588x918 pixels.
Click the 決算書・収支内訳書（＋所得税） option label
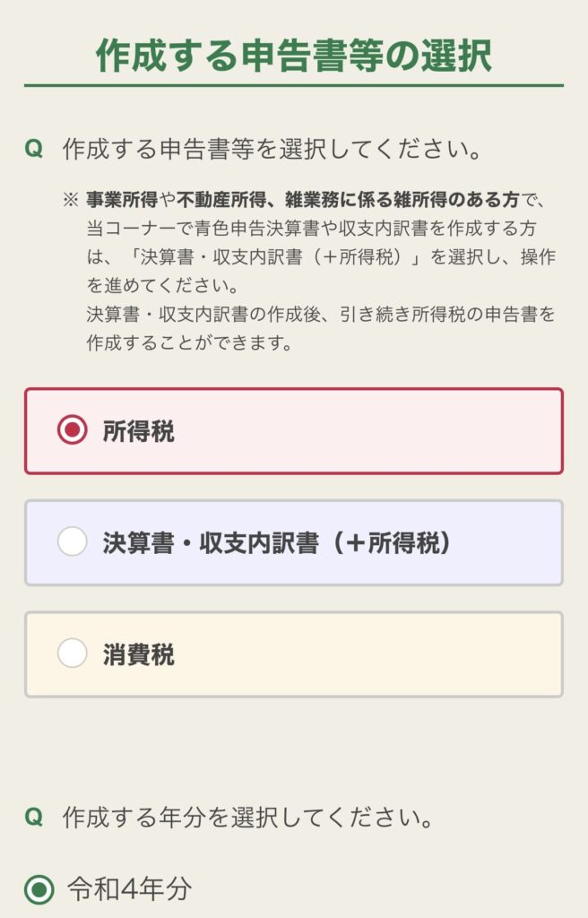click(276, 542)
